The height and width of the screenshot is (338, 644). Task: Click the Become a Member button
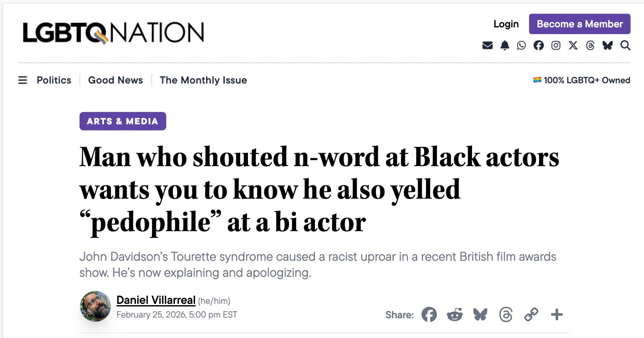click(580, 24)
